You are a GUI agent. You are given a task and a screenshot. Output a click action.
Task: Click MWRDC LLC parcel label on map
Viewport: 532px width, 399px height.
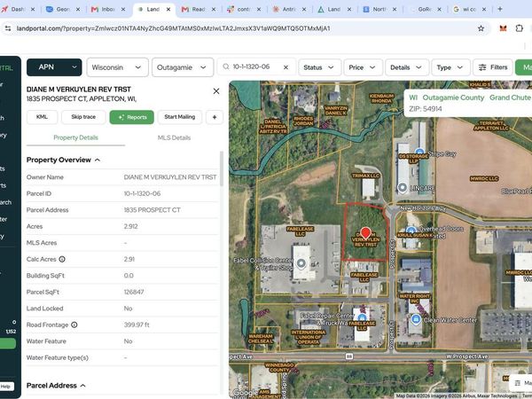(x=484, y=178)
